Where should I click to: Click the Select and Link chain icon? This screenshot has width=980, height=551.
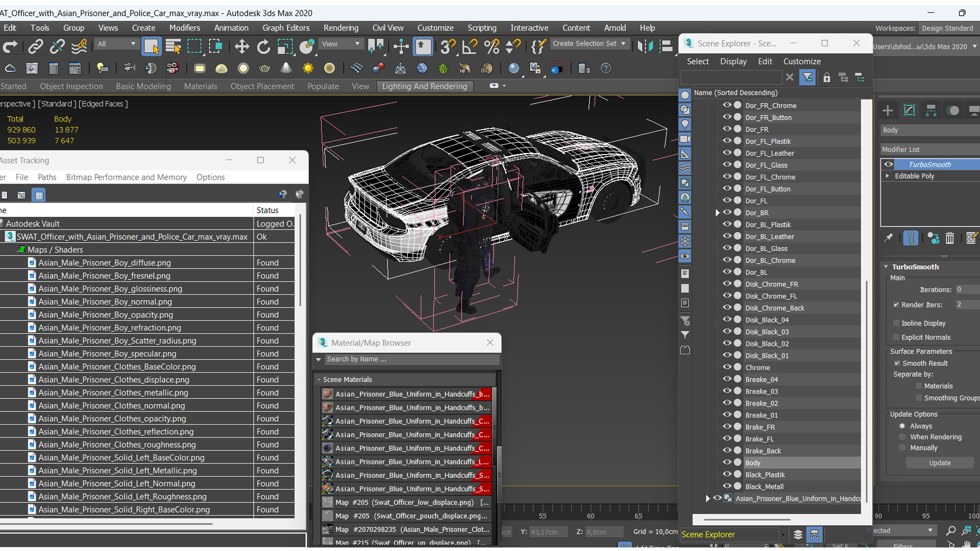tap(35, 46)
